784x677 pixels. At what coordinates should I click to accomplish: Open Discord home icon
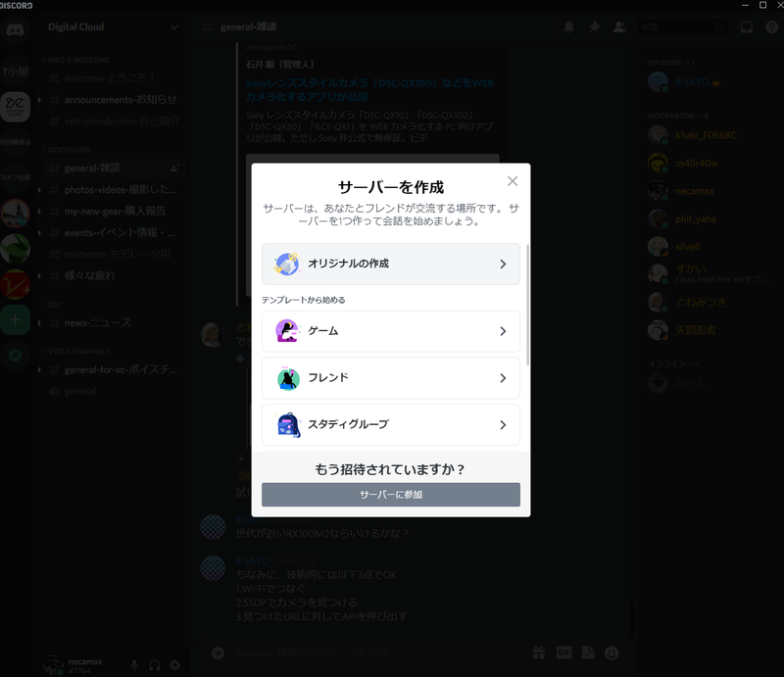pyautogui.click(x=15, y=30)
